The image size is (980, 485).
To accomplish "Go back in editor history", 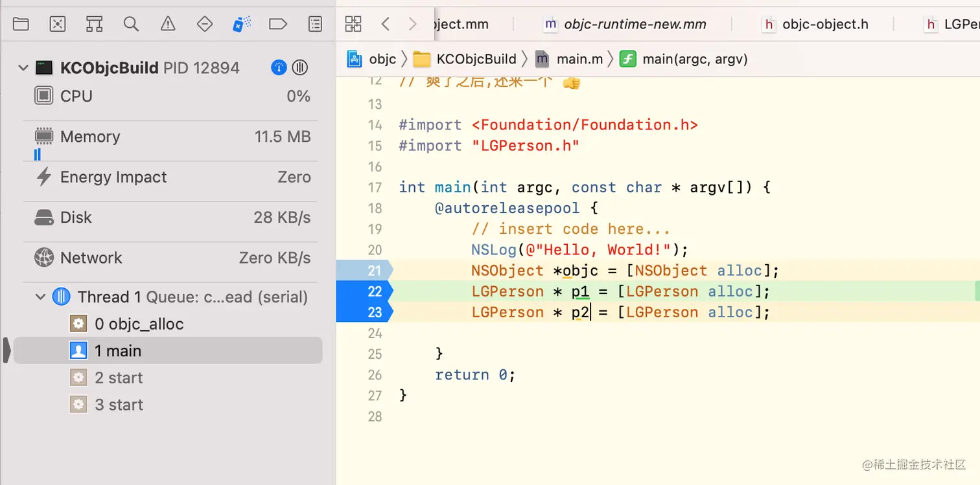I will tap(386, 24).
